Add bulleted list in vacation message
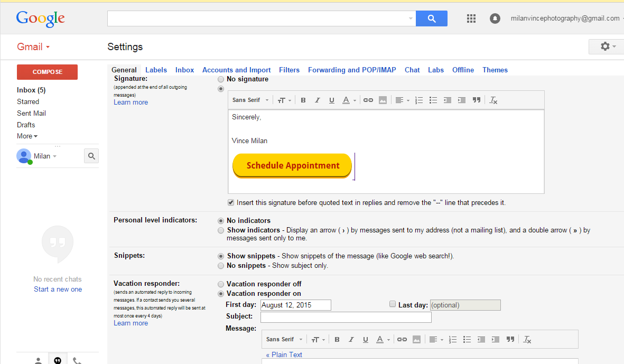624x364 pixels. click(467, 339)
